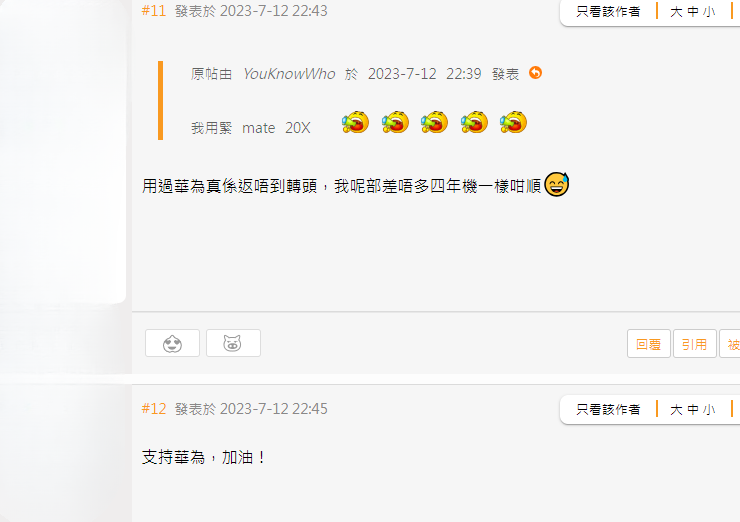Click the orange quote-source arrow icon
Image resolution: width=740 pixels, height=522 pixels.
[535, 73]
